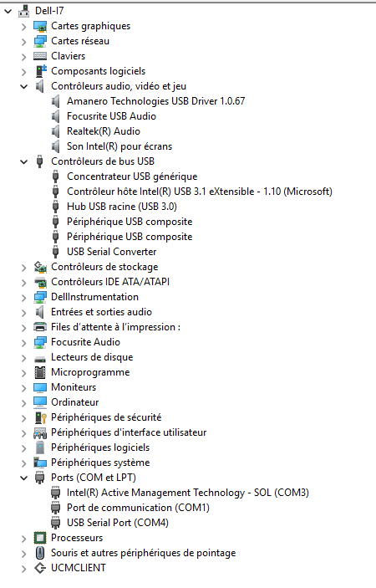Collapse the Contrôleurs audio, vidéo et jeu branch
376x588 pixels.
[24, 87]
